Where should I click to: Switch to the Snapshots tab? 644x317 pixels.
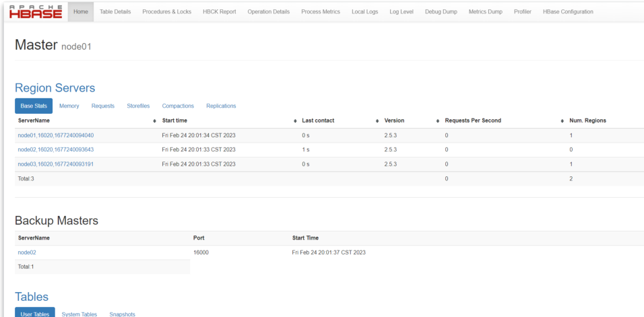[122, 314]
